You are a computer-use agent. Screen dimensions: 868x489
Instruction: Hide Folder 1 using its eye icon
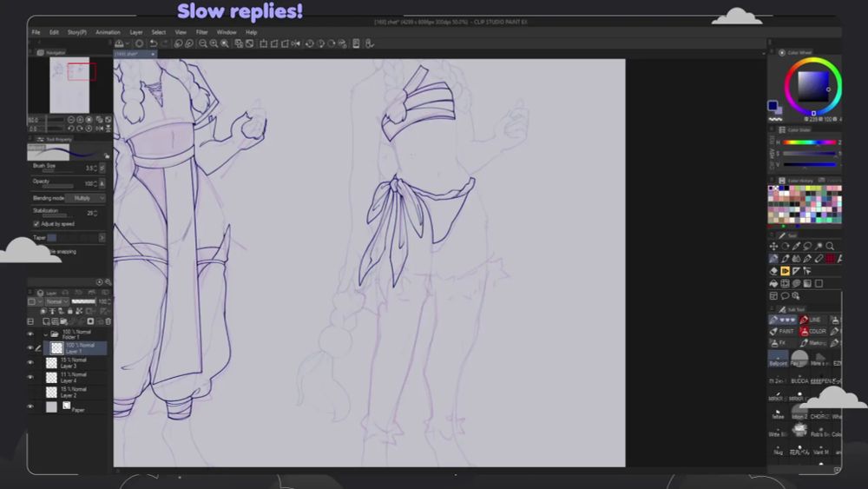tap(30, 334)
